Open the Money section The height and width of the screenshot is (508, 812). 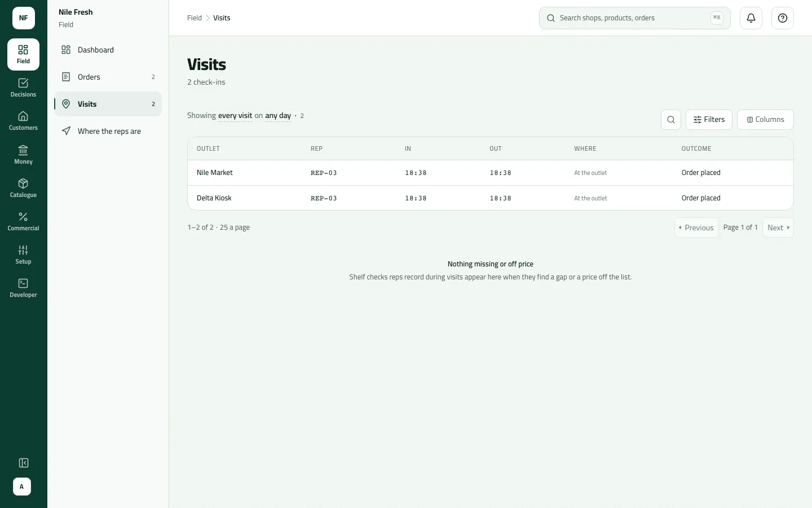(23, 155)
